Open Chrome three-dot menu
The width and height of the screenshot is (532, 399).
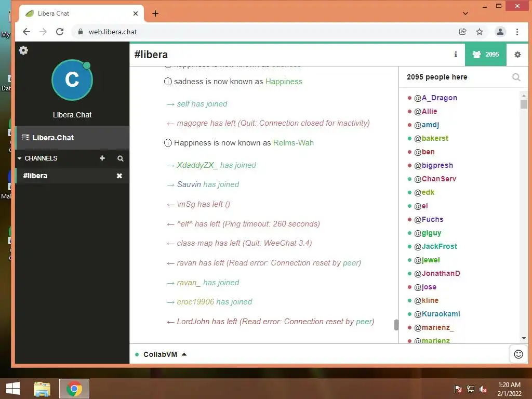click(517, 32)
